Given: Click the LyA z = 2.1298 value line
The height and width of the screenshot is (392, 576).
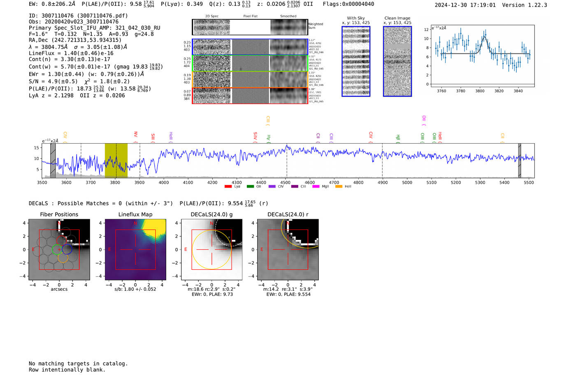Looking at the screenshot, I should (51, 95).
